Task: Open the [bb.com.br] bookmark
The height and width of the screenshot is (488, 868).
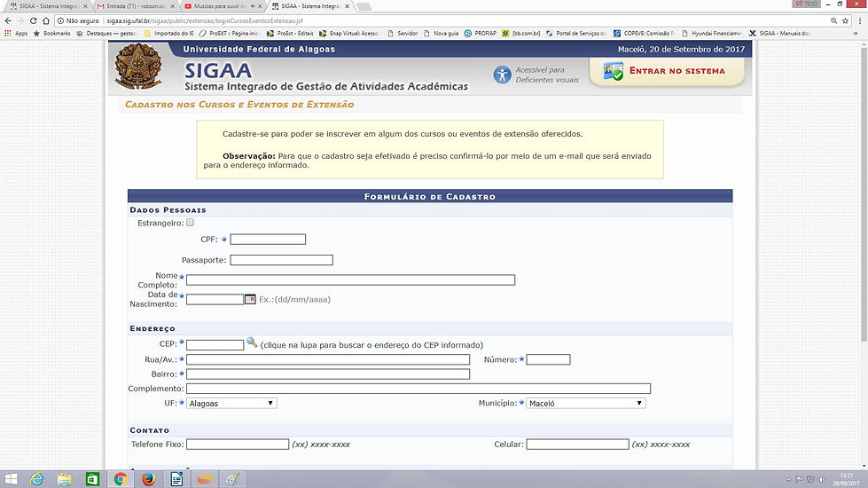Action: [x=521, y=33]
